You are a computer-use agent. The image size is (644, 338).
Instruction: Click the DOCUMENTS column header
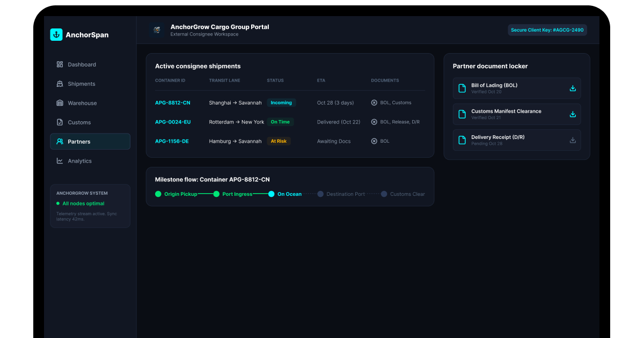[385, 80]
